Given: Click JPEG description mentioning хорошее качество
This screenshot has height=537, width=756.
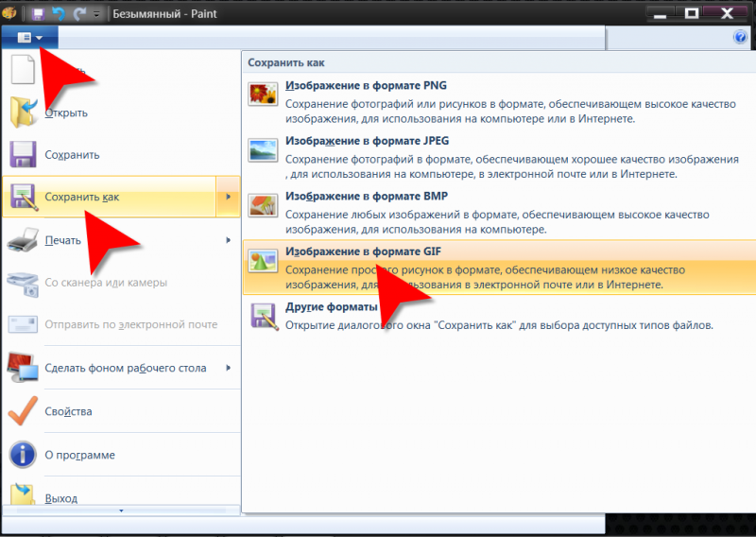Looking at the screenshot, I should [x=512, y=166].
